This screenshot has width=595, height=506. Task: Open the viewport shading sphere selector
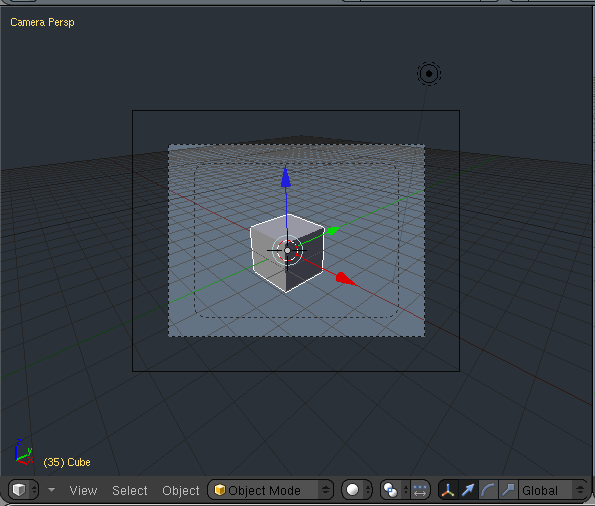click(356, 490)
